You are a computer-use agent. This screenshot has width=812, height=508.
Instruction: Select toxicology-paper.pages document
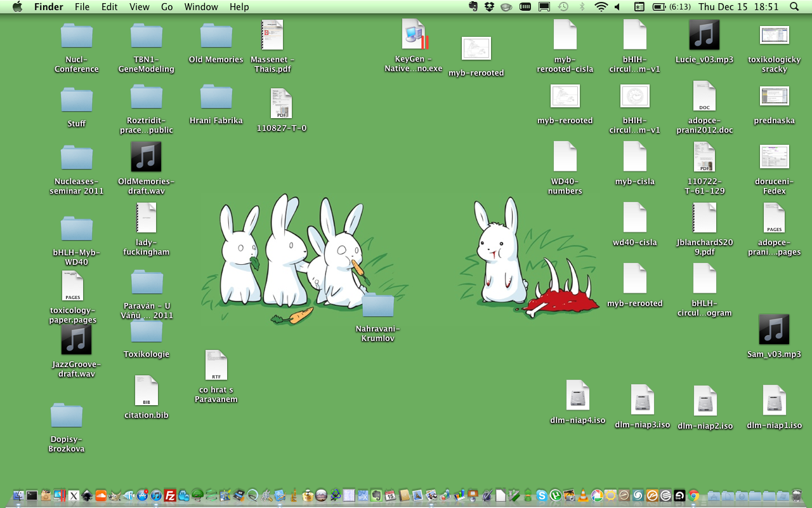[x=73, y=286]
